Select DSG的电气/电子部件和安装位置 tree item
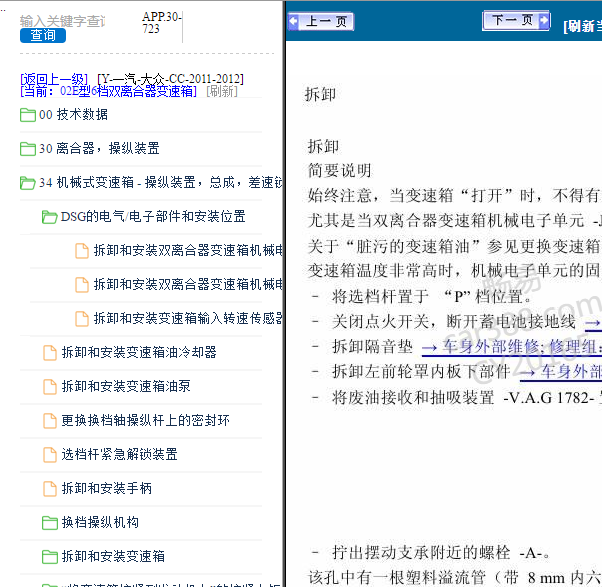This screenshot has width=602, height=587. [x=153, y=216]
